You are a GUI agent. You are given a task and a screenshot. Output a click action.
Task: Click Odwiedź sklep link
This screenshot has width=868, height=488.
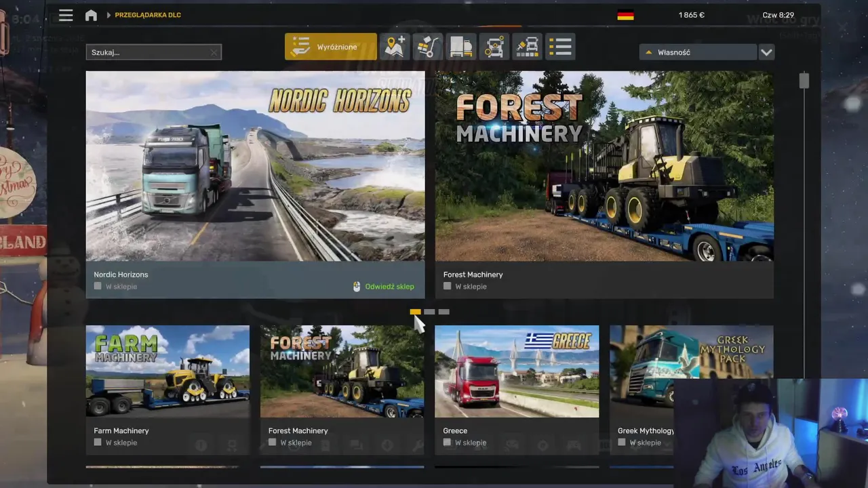(x=389, y=287)
